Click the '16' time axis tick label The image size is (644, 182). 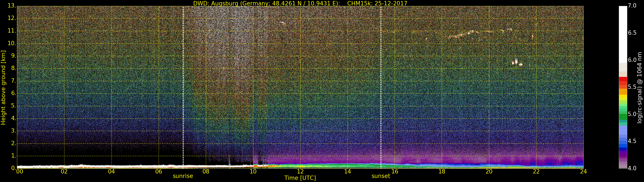395,172
